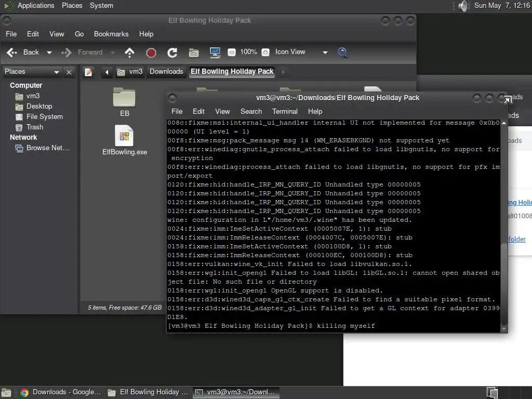Select File System in the sidebar

[39, 117]
